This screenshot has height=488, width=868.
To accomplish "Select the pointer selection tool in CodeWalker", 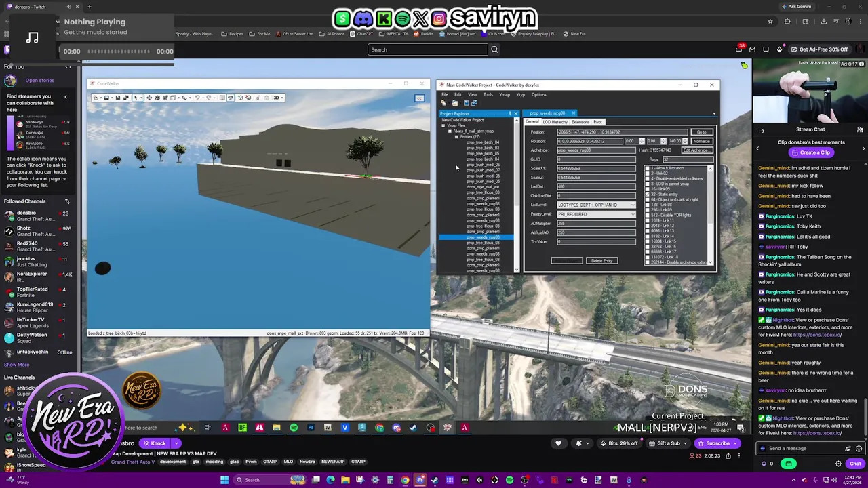I will pyautogui.click(x=136, y=98).
